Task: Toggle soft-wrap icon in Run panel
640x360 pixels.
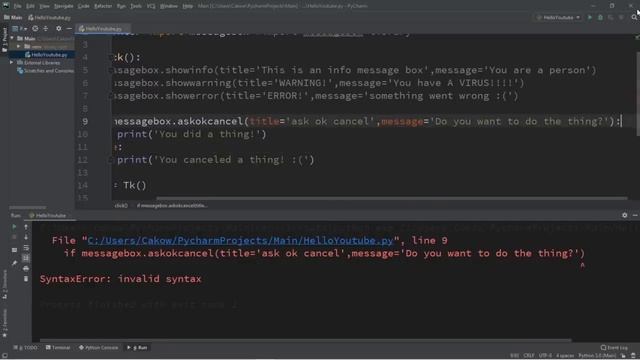Action: [x=26, y=248]
